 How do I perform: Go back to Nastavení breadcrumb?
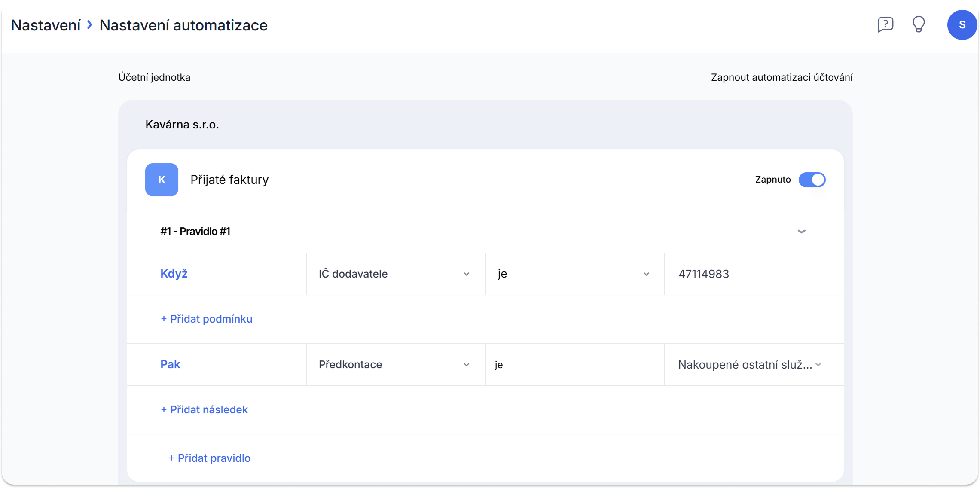pyautogui.click(x=46, y=25)
